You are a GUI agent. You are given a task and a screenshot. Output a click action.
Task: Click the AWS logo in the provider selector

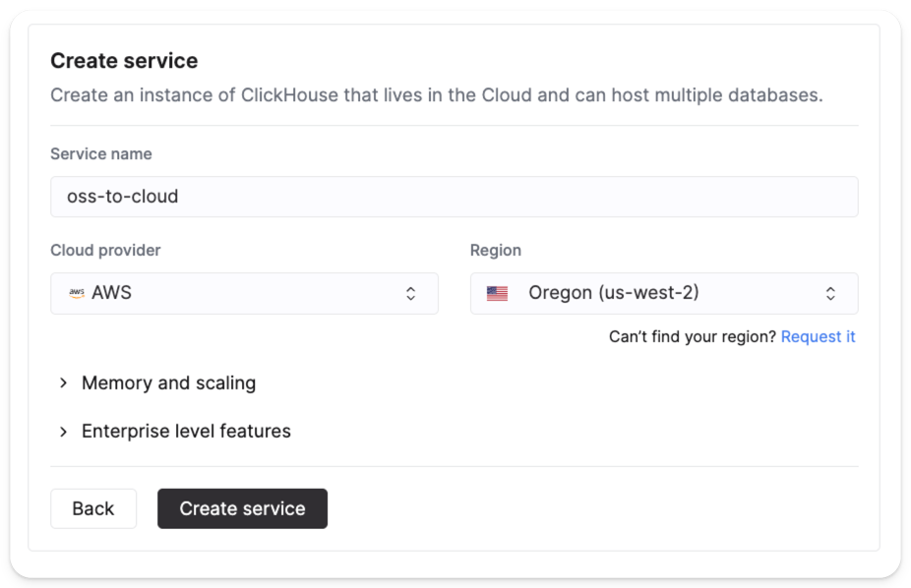tap(76, 292)
